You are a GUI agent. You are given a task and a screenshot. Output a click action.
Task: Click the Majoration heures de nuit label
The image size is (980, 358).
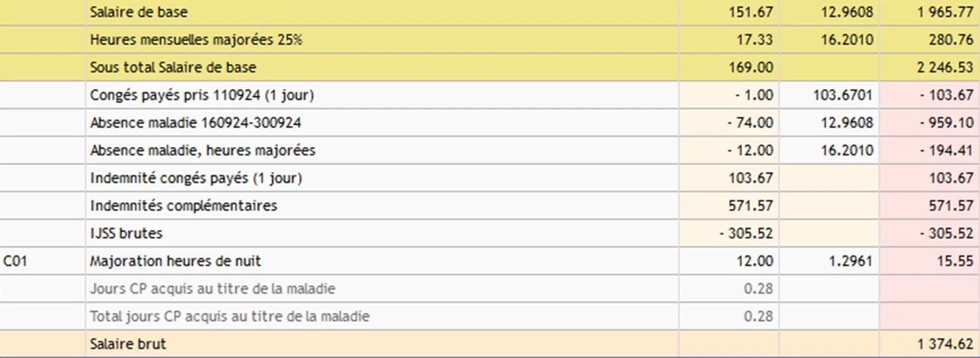[x=175, y=262]
